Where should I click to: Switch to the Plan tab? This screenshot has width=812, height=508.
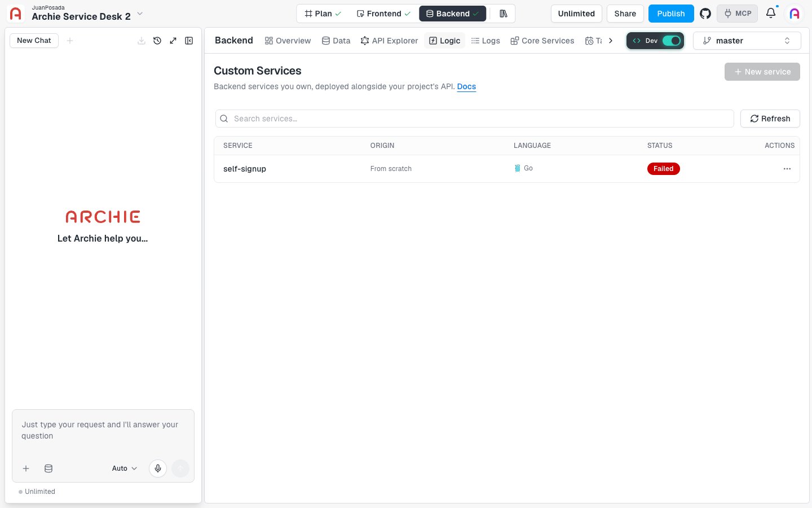pos(323,14)
